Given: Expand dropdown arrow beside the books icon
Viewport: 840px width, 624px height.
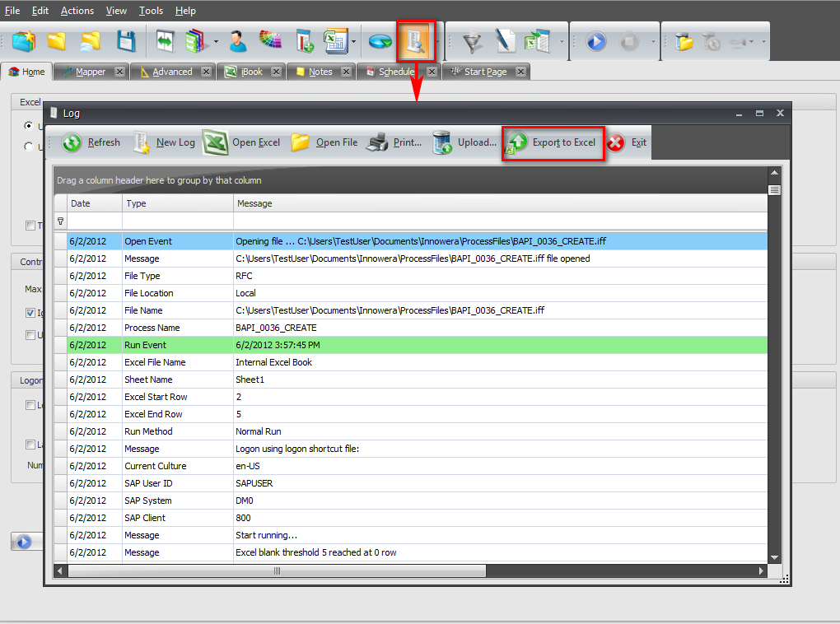Looking at the screenshot, I should point(216,41).
